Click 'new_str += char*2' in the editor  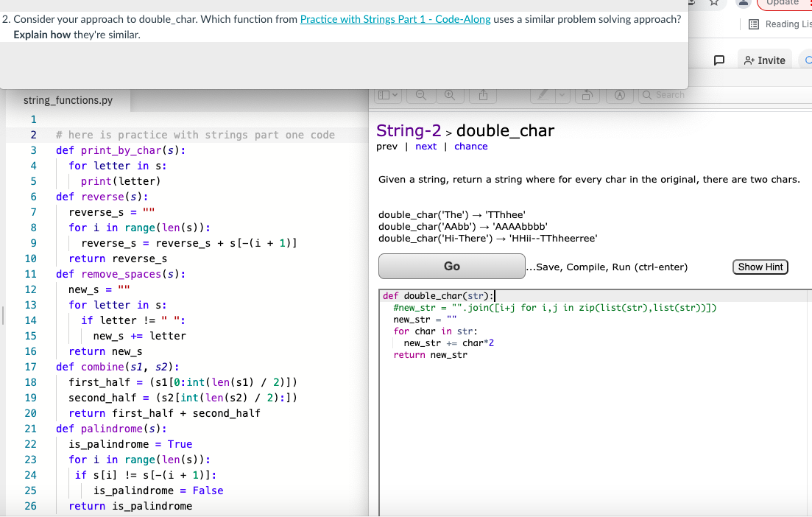click(x=448, y=343)
